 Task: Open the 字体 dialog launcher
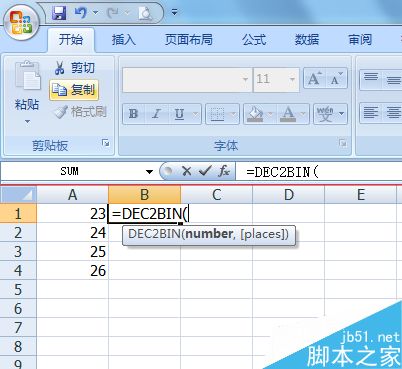point(342,143)
